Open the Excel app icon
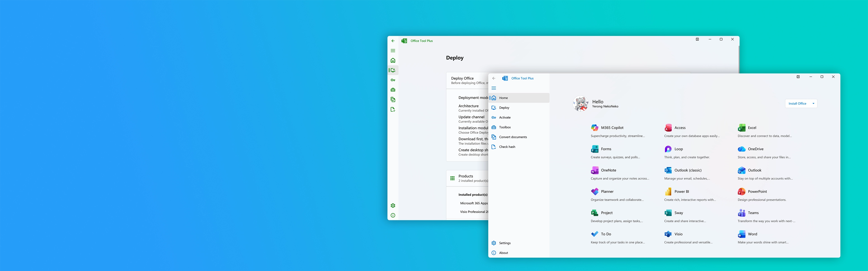The image size is (868, 271). coord(742,128)
